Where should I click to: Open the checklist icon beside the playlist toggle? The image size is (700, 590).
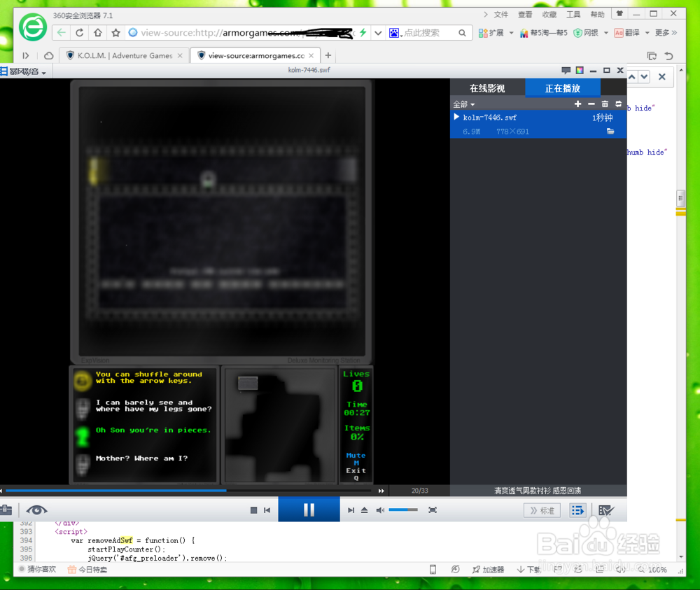coord(605,510)
